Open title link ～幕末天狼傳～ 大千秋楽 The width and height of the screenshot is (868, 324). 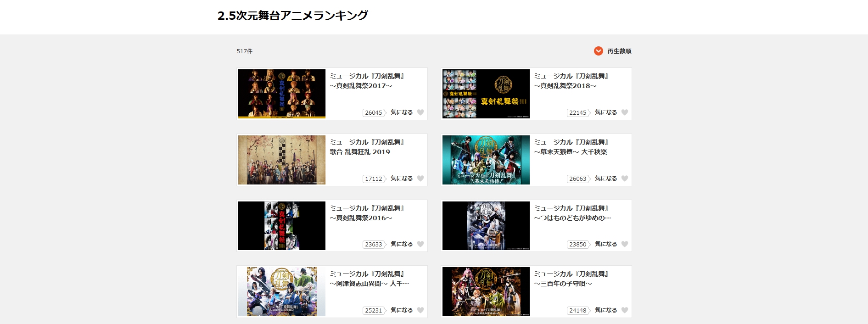[x=571, y=152]
